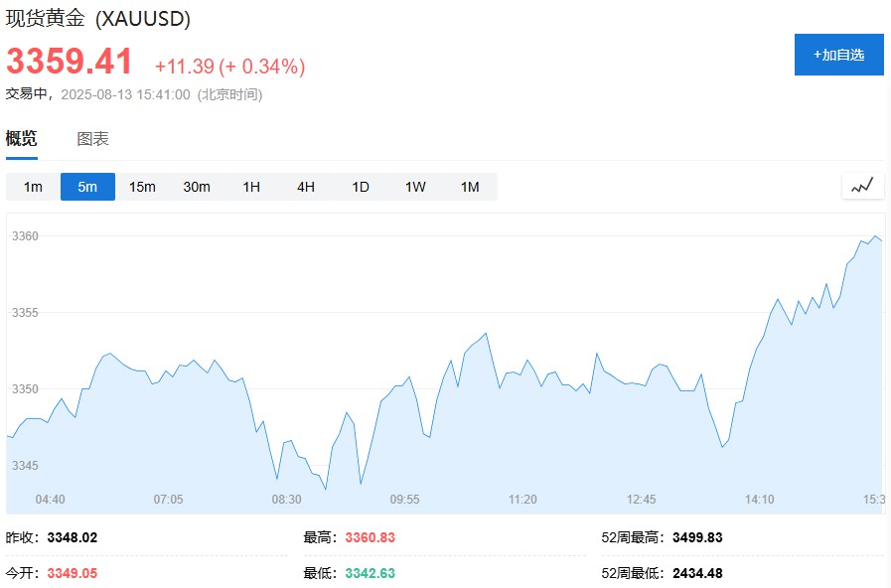
Task: Click the chart peak near 3360
Action: (x=875, y=236)
